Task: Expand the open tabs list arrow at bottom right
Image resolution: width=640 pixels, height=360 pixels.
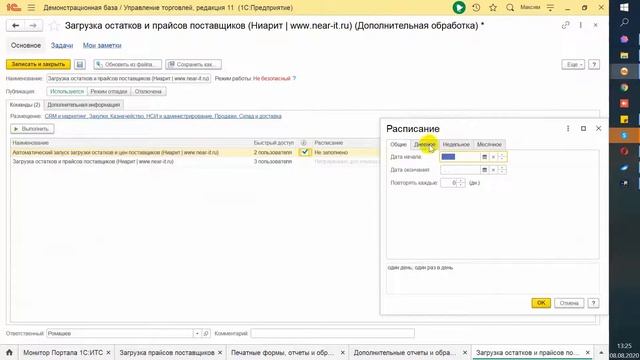Action: (x=601, y=352)
